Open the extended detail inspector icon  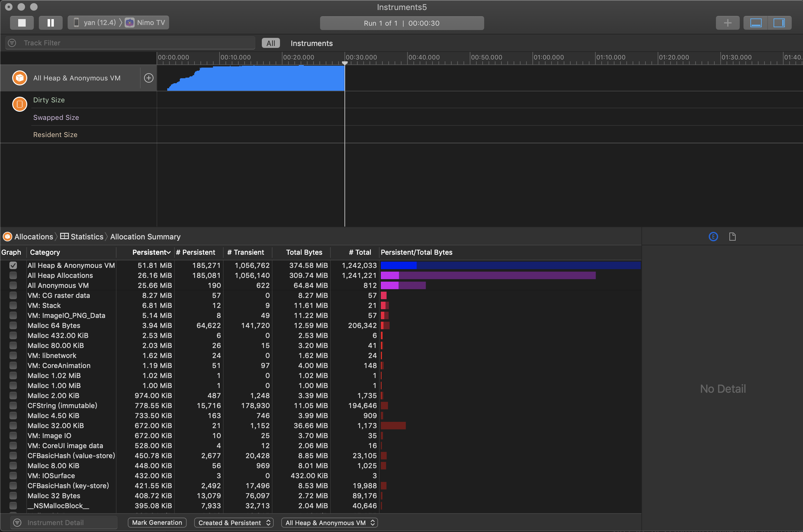pyautogui.click(x=713, y=237)
